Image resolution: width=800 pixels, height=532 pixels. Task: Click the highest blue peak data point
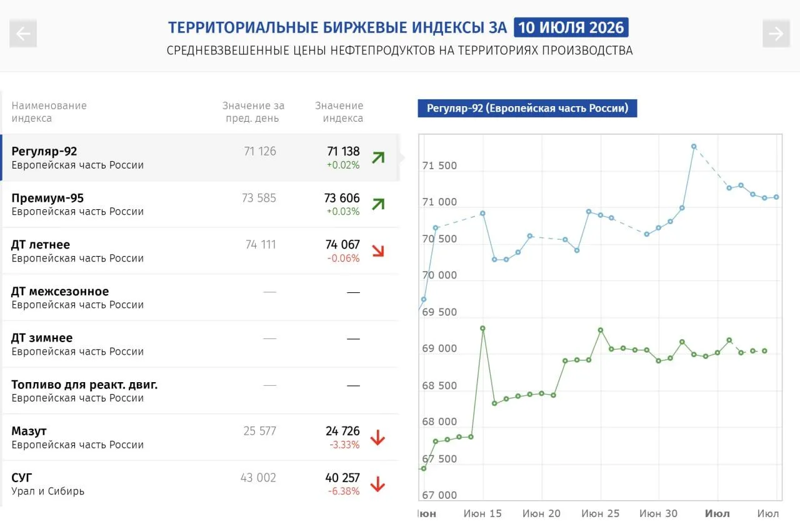(694, 147)
